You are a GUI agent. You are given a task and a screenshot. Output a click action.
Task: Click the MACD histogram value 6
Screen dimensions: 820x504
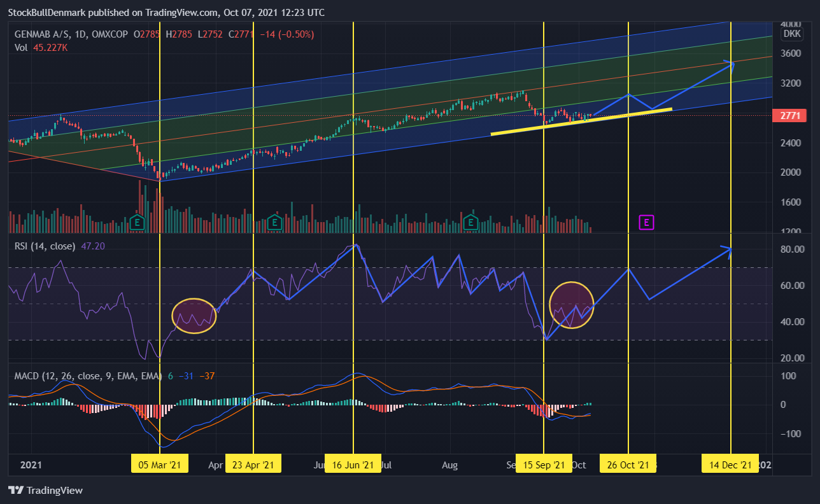pos(171,376)
